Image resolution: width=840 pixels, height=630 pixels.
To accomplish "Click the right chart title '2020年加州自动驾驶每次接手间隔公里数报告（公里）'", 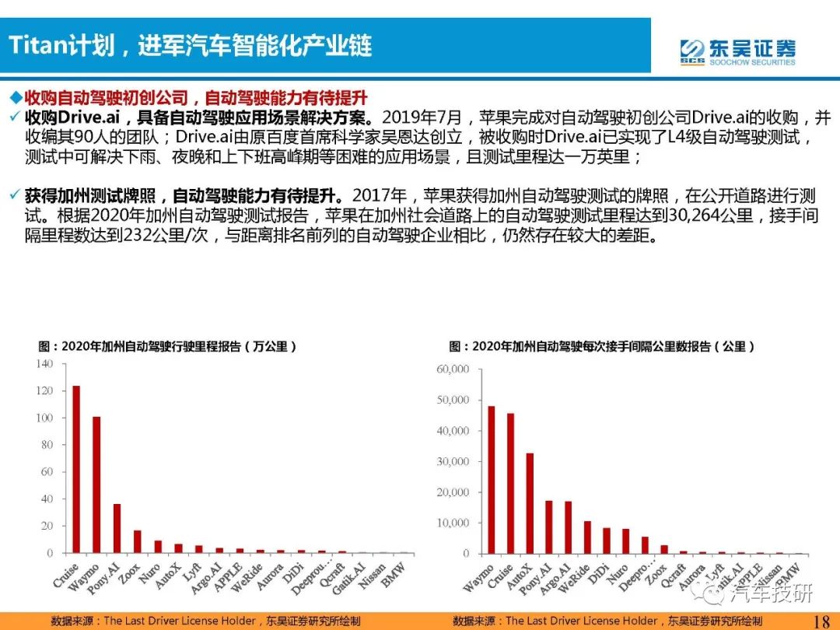I will click(601, 346).
